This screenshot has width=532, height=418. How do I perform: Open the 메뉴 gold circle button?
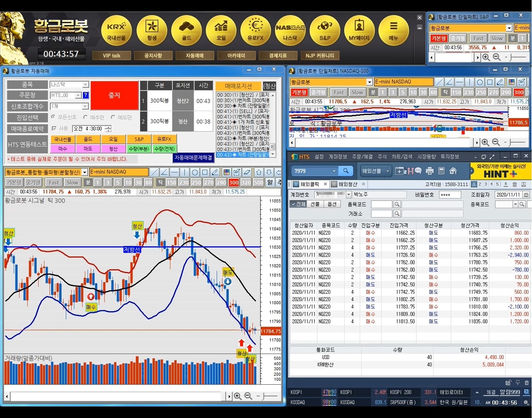(x=394, y=31)
